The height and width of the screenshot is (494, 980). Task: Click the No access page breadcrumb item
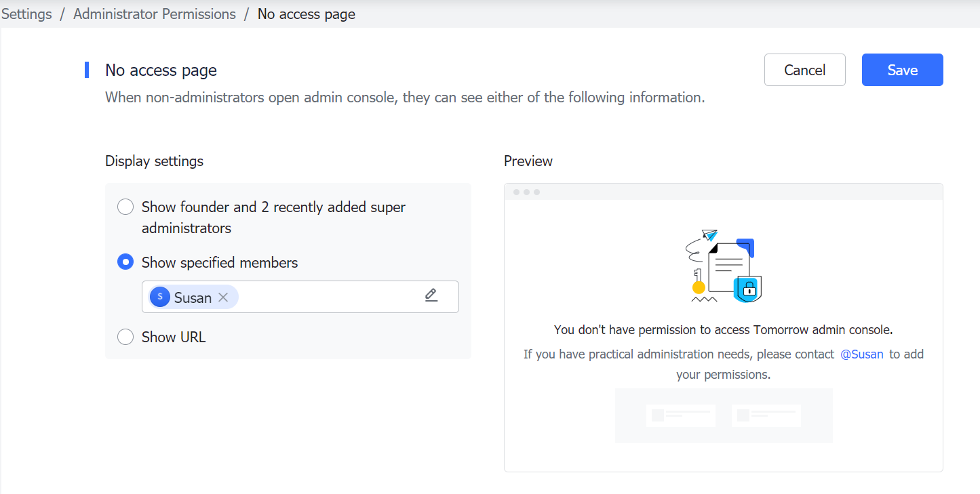point(306,14)
